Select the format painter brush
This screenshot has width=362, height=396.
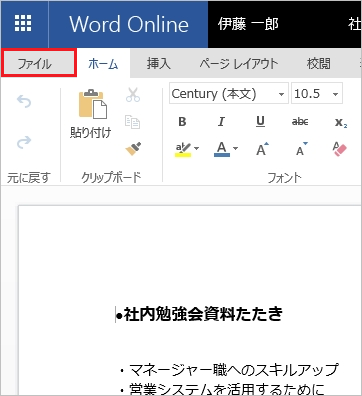pos(133,149)
